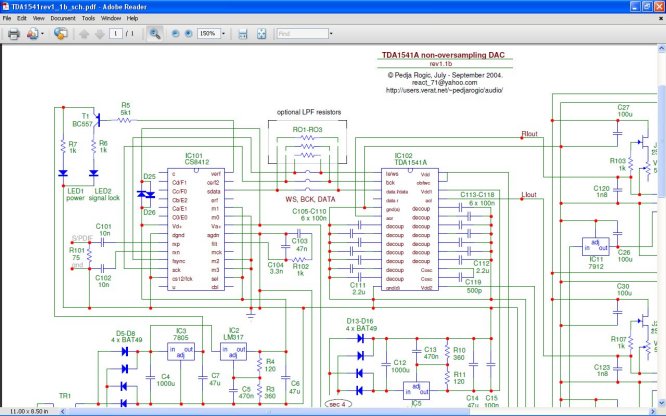
Task: Open the Window menu
Action: click(x=111, y=18)
